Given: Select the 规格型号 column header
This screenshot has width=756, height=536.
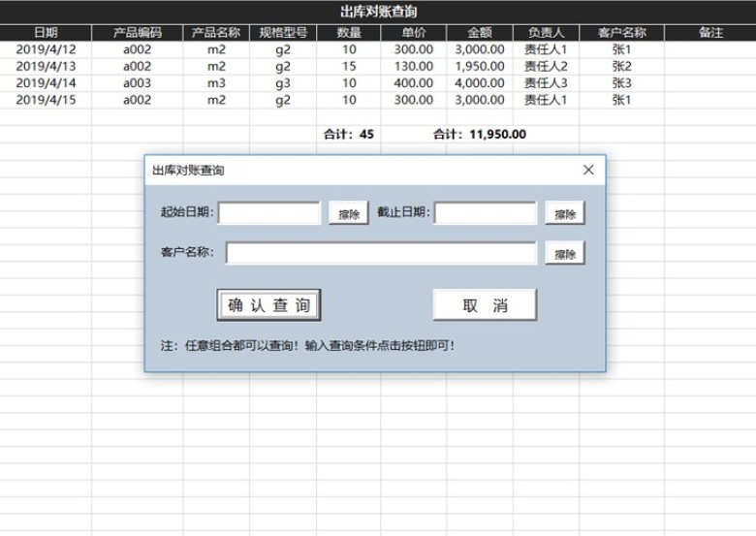Looking at the screenshot, I should [283, 33].
